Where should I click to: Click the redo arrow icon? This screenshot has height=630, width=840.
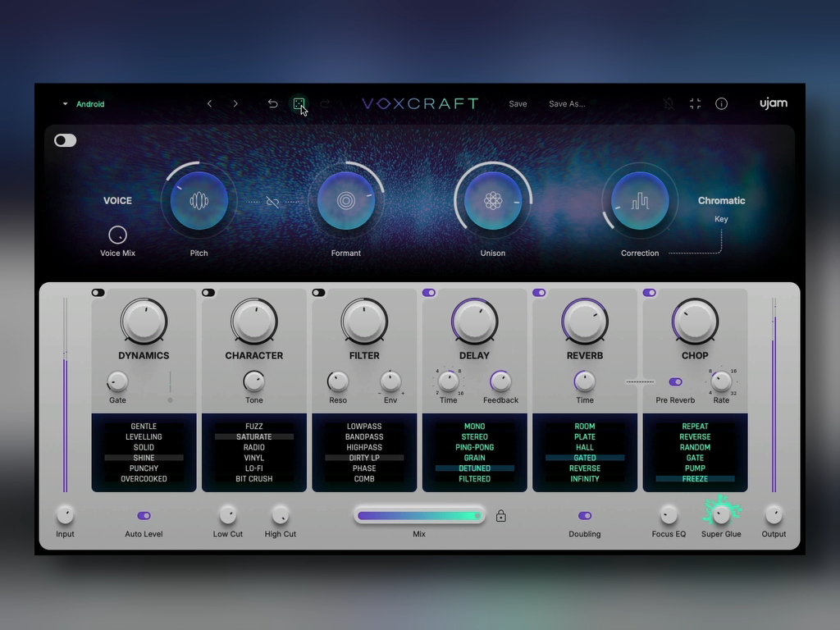[x=325, y=104]
